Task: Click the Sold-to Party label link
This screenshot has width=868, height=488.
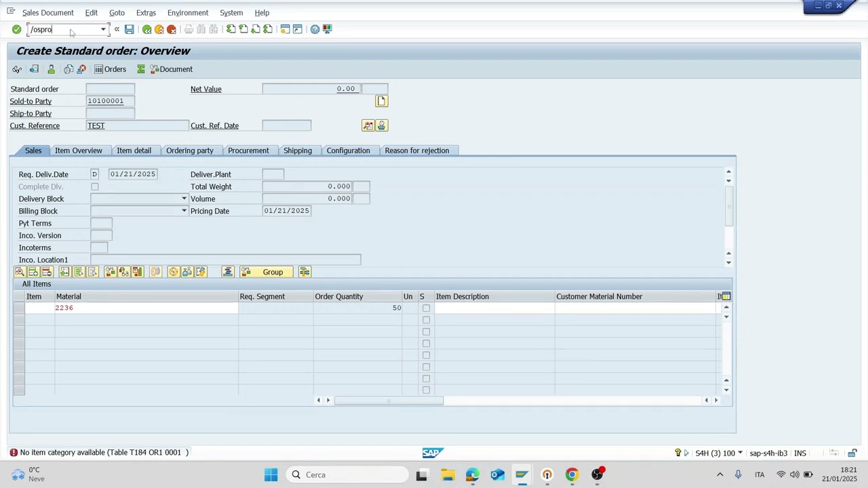Action: click(x=31, y=101)
